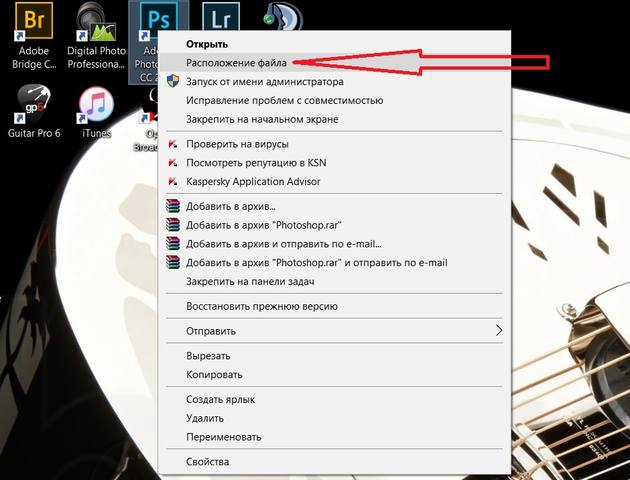Choose Запуск от имени администратора
Screen dimensions: 630x480
[x=335, y=82]
